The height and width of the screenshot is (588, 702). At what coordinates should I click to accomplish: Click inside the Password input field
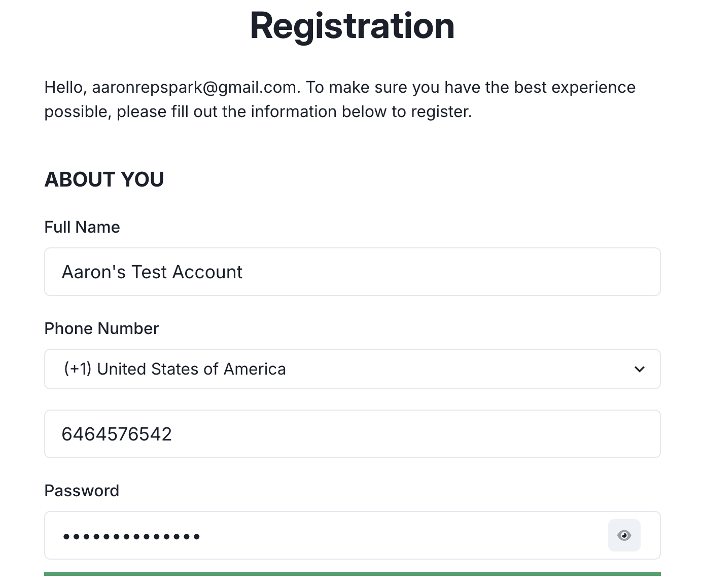click(353, 535)
